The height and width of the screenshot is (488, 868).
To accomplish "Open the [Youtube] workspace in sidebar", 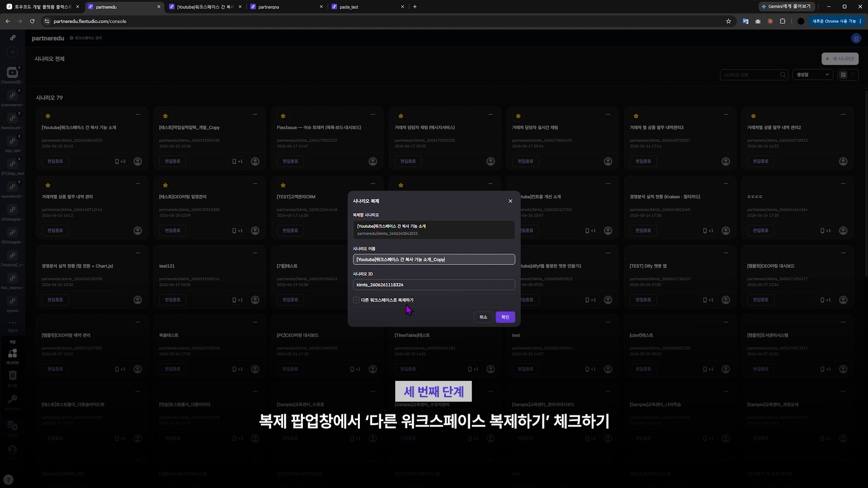I will tap(13, 72).
